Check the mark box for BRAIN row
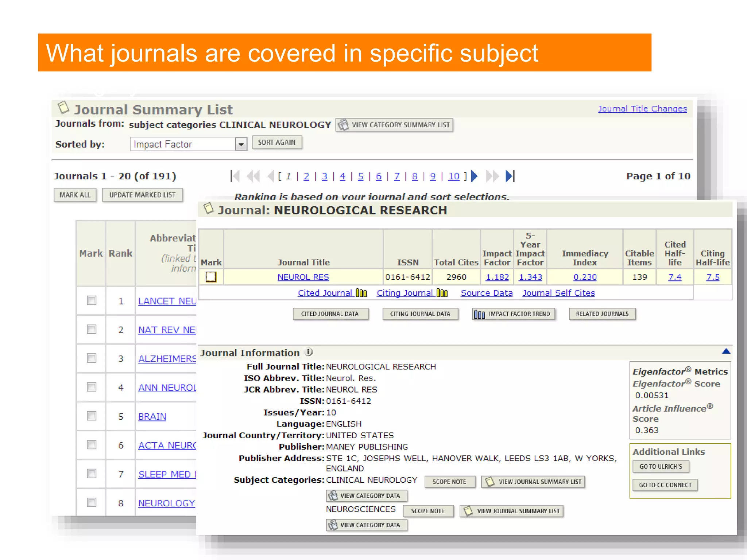This screenshot has width=747, height=560. click(92, 416)
